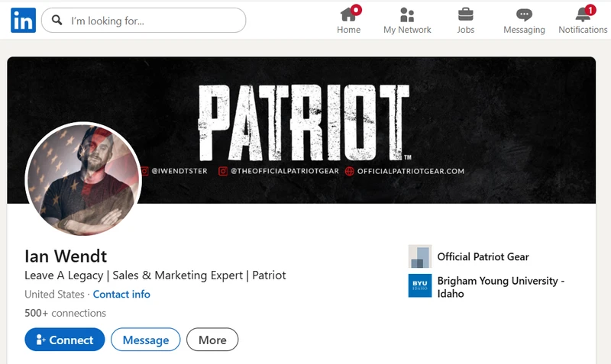View Ian Wendt's profile photo
Image resolution: width=611 pixels, height=364 pixels.
(83, 179)
